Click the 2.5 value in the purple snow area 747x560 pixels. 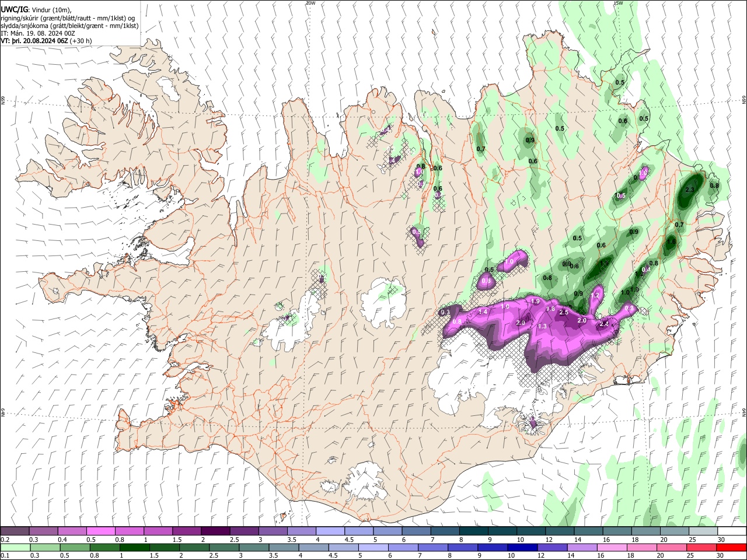pos(564,313)
